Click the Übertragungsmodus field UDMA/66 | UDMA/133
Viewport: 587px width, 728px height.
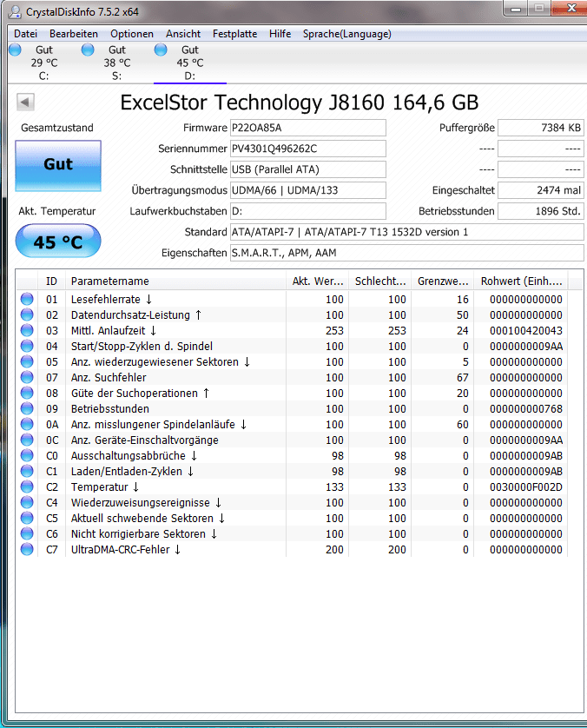tap(307, 190)
